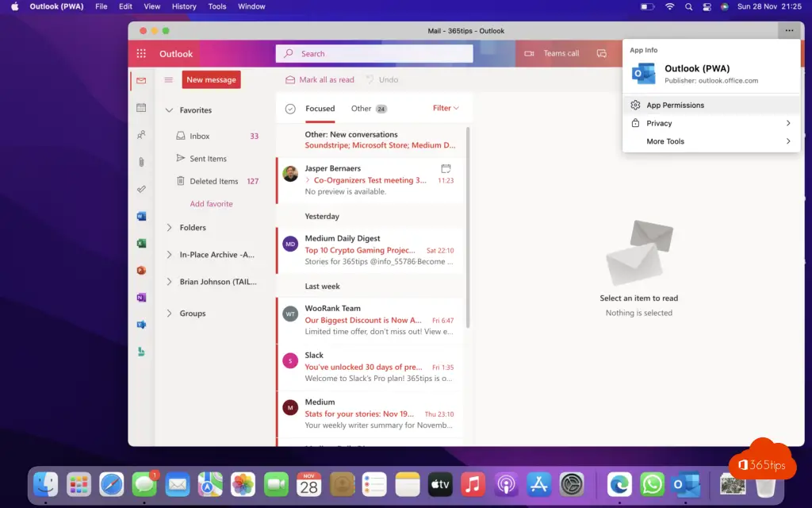Open the History menu in menu bar
Image resolution: width=812 pixels, height=508 pixels.
pos(184,6)
